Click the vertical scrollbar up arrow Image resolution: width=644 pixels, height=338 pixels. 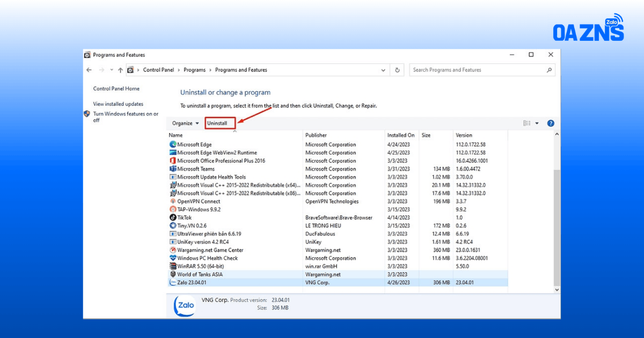pos(557,134)
